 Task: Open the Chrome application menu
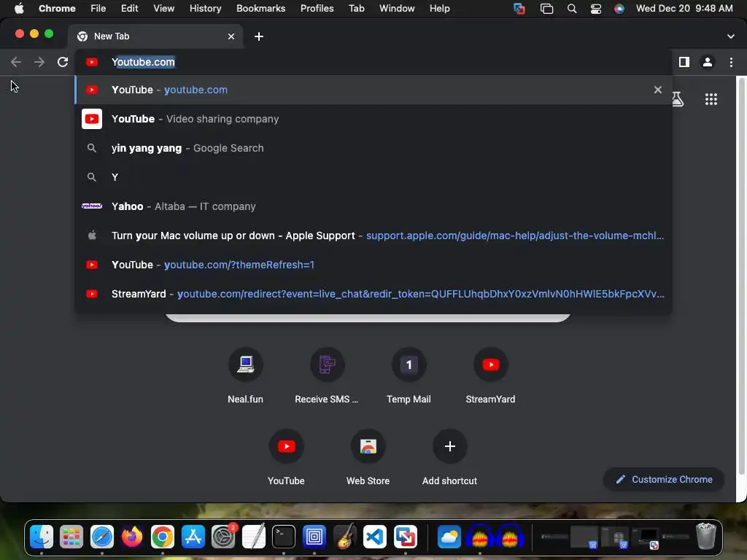click(x=57, y=9)
